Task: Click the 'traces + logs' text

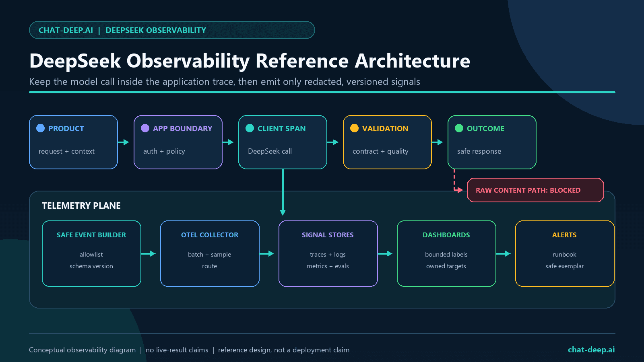Action: (328, 254)
